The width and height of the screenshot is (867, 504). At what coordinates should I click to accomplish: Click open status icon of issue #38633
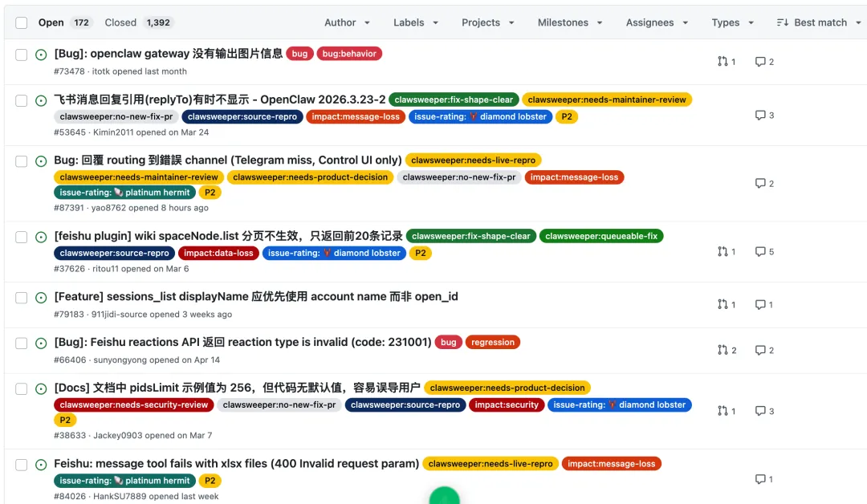click(41, 389)
